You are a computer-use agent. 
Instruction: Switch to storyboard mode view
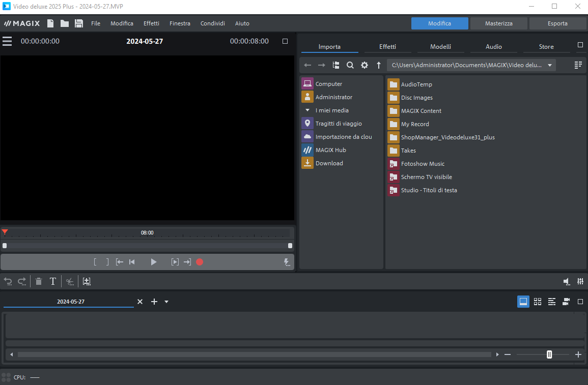click(x=523, y=302)
